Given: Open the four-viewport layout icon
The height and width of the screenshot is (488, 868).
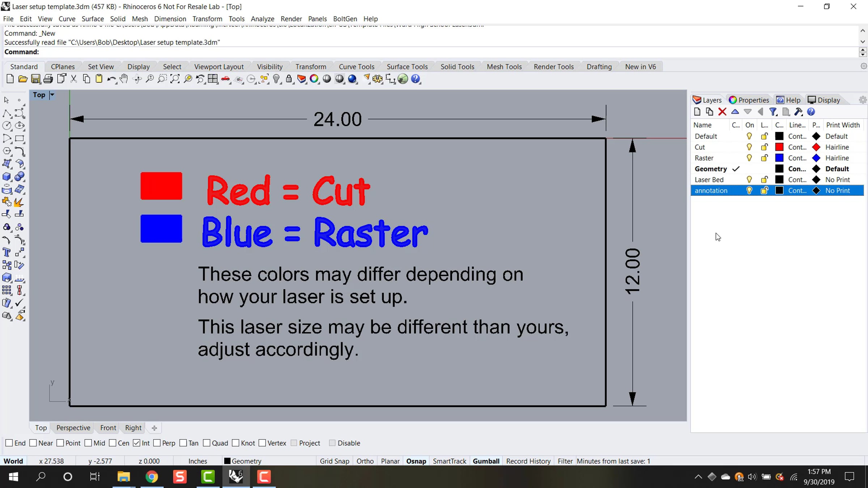Looking at the screenshot, I should coord(213,79).
